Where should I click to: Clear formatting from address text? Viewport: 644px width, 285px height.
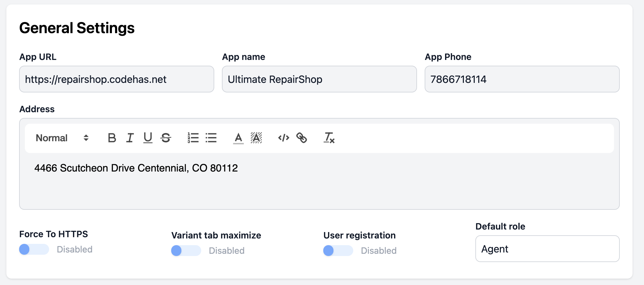(x=329, y=138)
